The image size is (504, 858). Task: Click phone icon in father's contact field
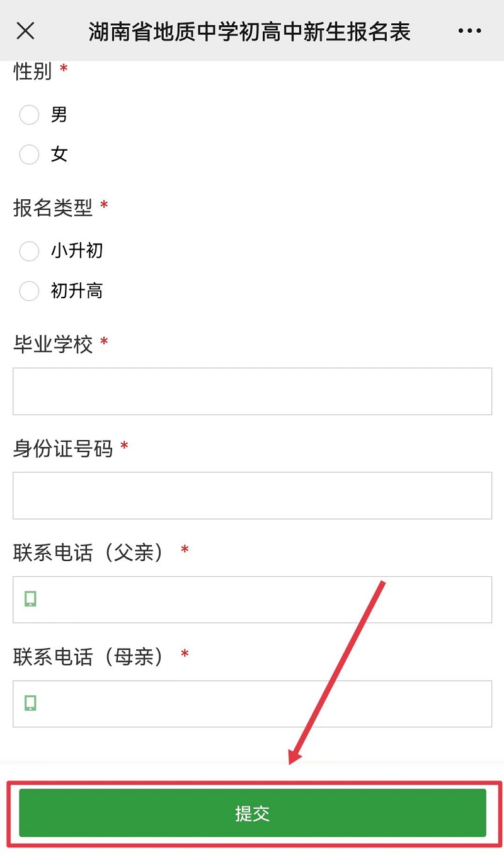click(x=30, y=599)
